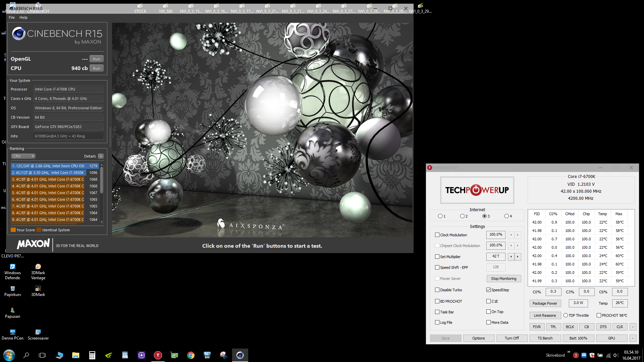
Task: Click the Info text field in Cinebench
Action: click(x=68, y=136)
